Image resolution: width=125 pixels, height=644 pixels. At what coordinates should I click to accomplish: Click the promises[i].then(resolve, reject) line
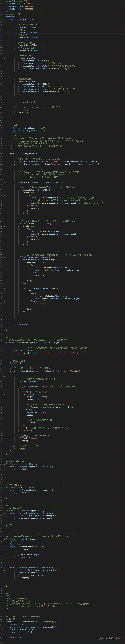[x=36, y=518]
